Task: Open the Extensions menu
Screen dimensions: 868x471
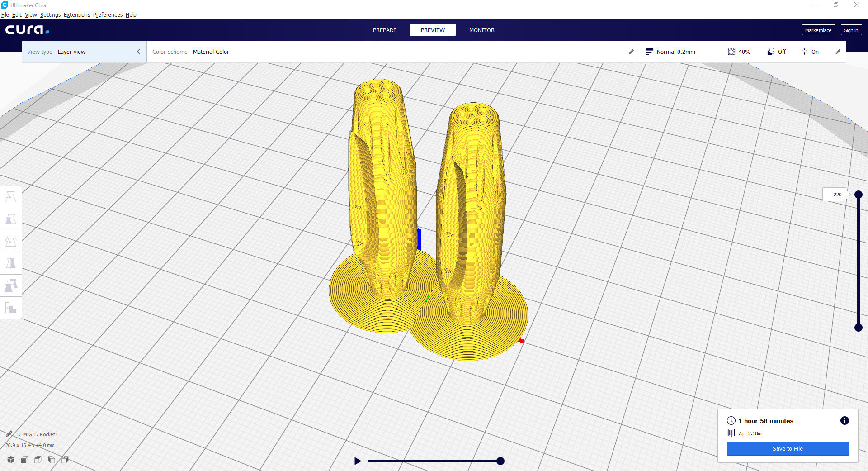Action: click(x=77, y=14)
